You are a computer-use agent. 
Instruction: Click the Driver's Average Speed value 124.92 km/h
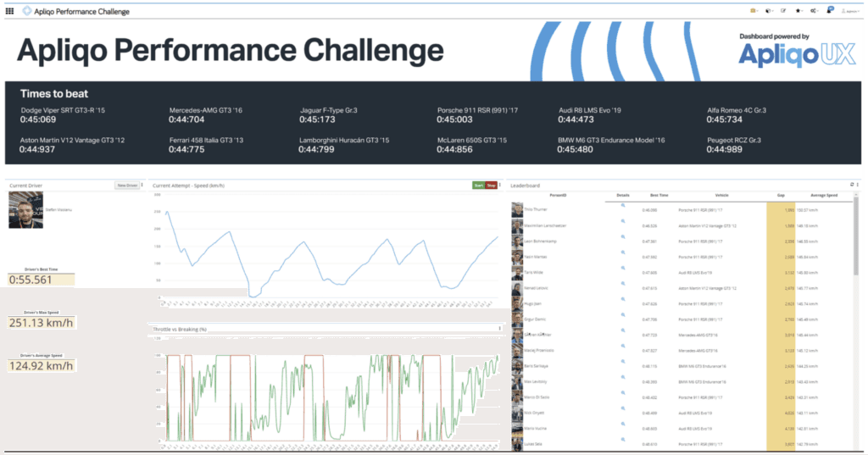point(42,366)
